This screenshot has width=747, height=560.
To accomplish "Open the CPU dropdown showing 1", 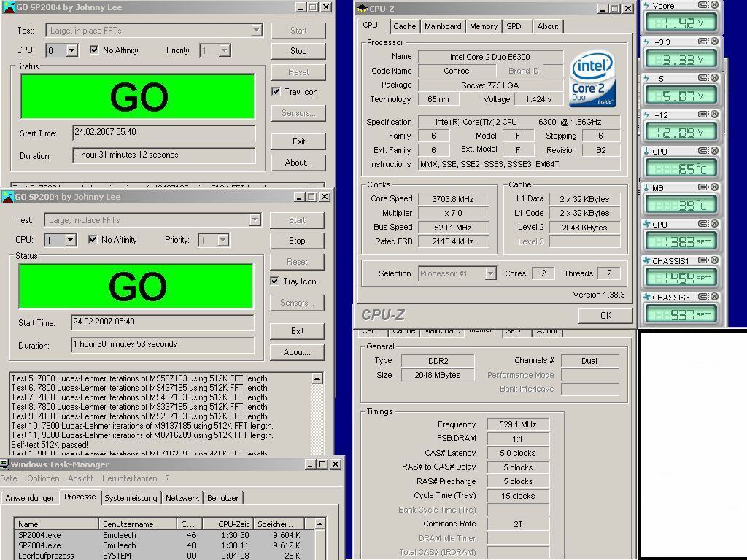I will pyautogui.click(x=71, y=240).
